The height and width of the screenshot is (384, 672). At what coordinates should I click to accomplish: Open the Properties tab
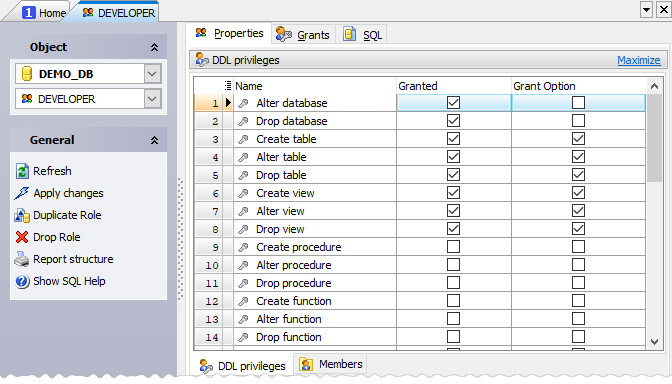point(229,33)
